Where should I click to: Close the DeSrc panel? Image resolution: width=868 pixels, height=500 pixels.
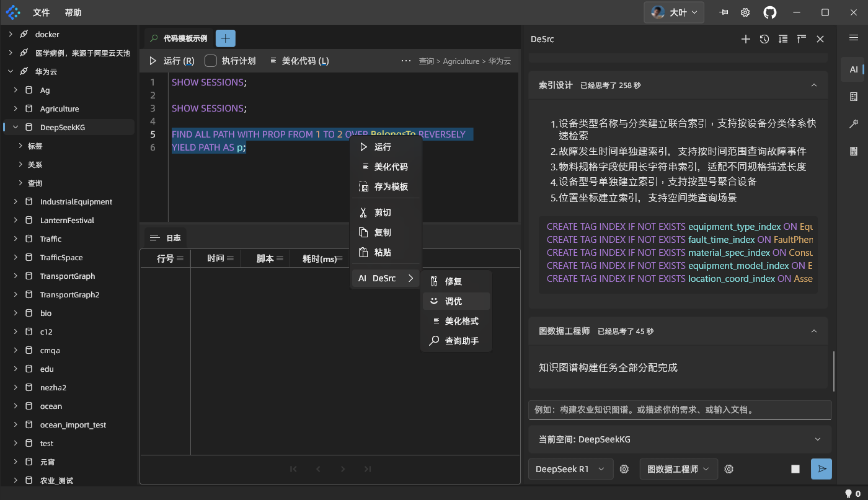tap(820, 39)
